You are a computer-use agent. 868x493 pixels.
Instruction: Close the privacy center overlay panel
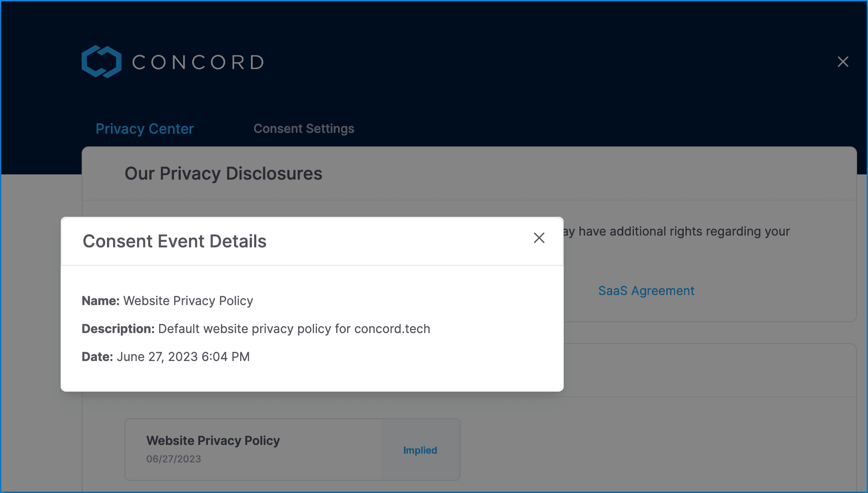[x=843, y=62]
